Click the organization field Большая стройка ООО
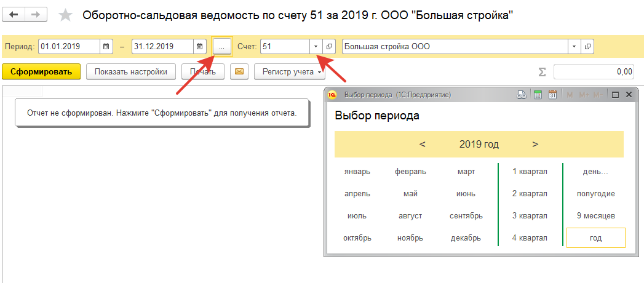The image size is (644, 283). pos(455,46)
